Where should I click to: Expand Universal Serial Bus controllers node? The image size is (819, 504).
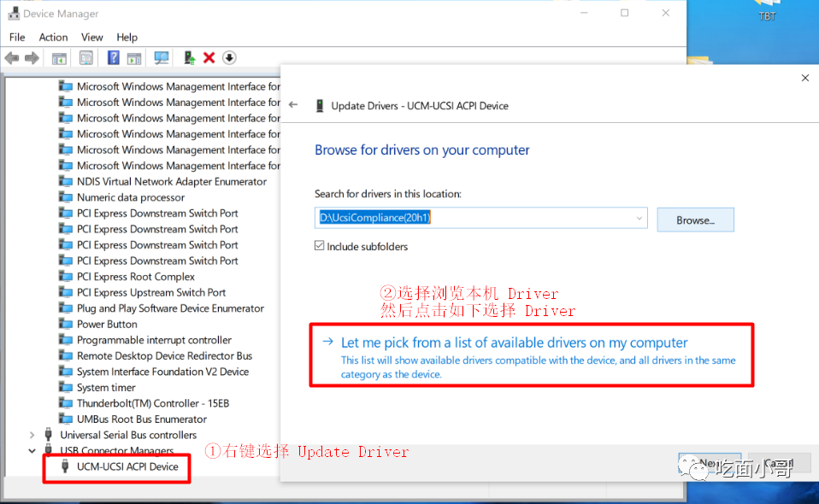click(32, 435)
